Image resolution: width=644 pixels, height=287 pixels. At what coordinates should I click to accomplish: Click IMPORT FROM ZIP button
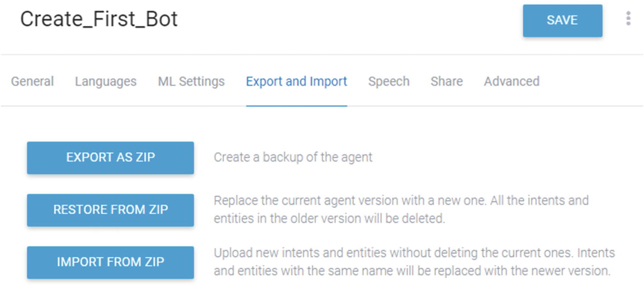[110, 262]
